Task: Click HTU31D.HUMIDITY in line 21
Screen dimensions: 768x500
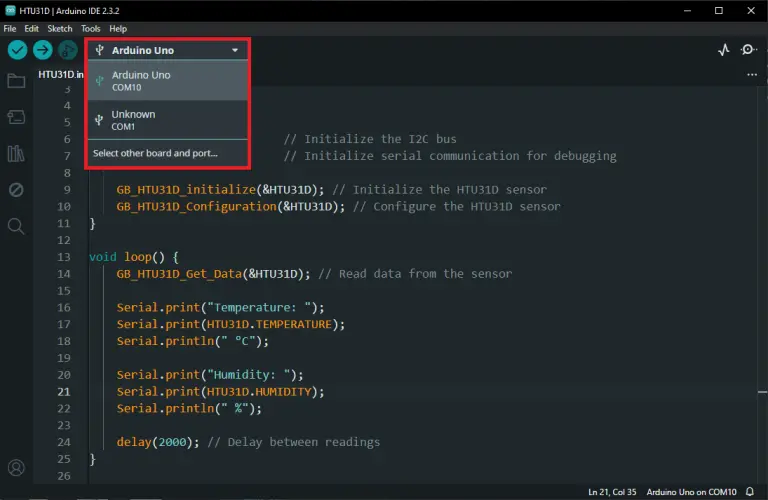Action: coord(259,392)
